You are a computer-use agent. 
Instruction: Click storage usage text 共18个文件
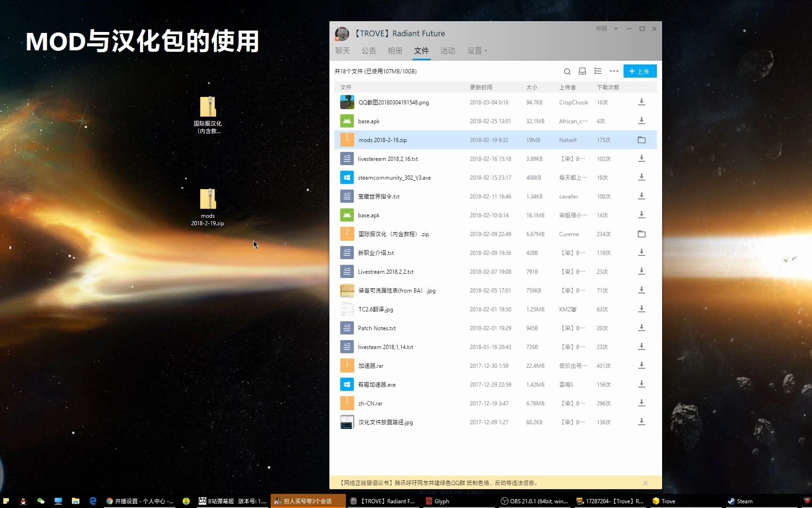[x=375, y=71]
